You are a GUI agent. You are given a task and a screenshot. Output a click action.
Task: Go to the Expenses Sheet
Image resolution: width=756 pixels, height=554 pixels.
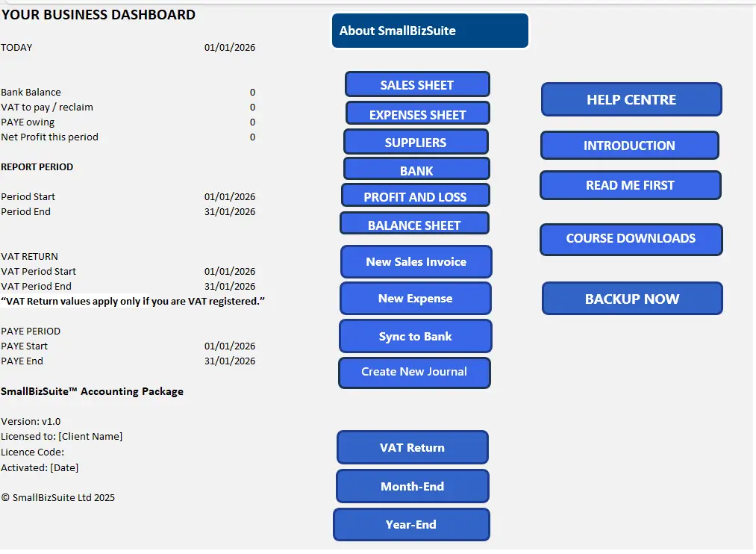[417, 113]
